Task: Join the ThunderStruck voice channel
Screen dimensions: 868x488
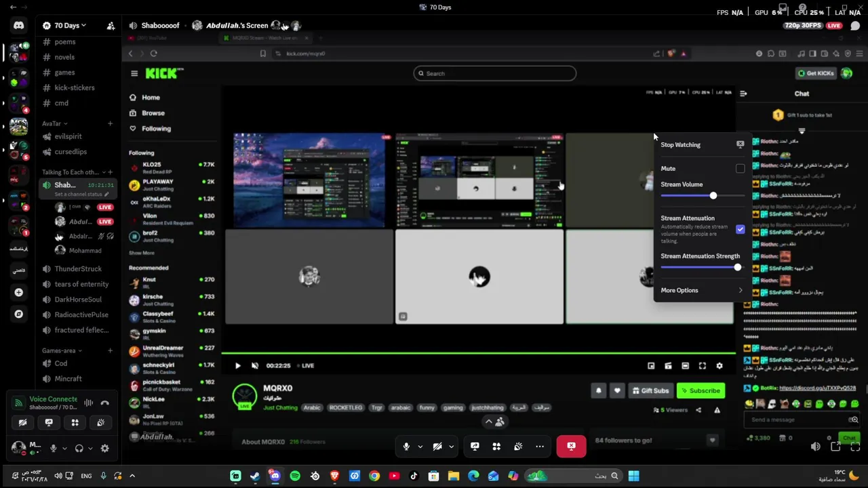Action: pos(78,268)
